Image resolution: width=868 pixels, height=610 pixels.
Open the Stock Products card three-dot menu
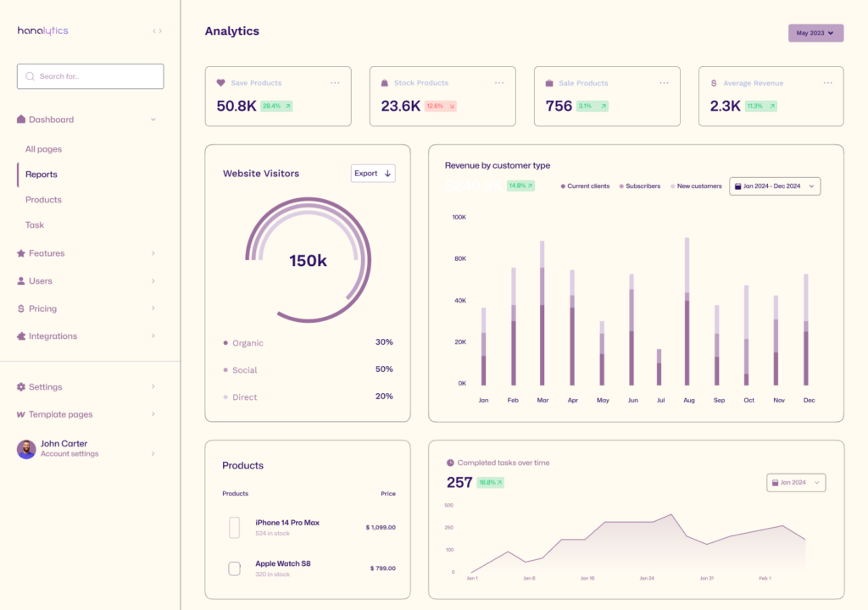499,83
